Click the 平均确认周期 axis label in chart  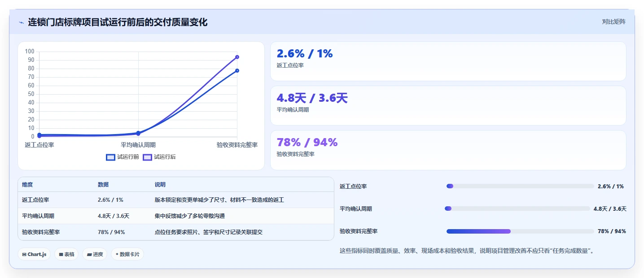[x=138, y=145]
